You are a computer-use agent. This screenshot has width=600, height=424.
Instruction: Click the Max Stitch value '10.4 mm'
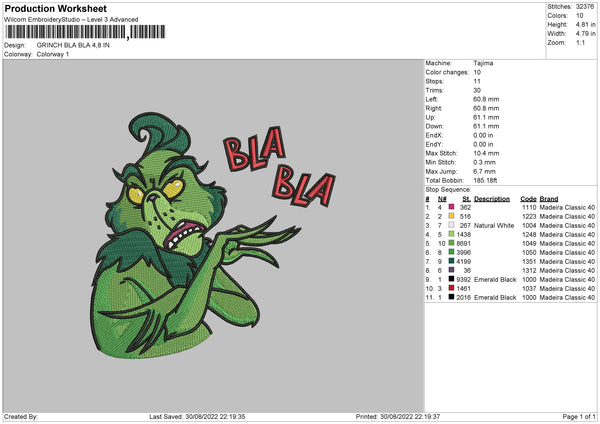coord(486,153)
